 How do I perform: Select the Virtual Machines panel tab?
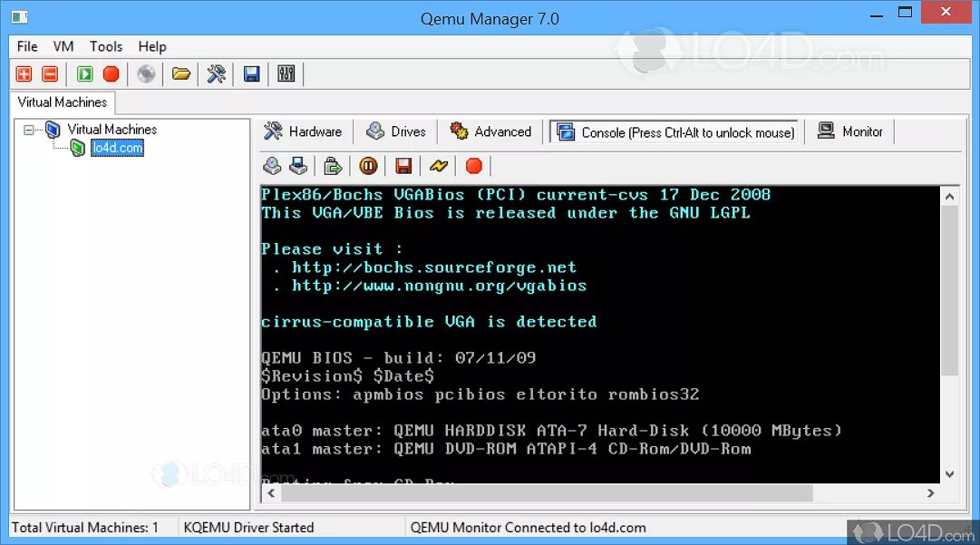[x=62, y=102]
